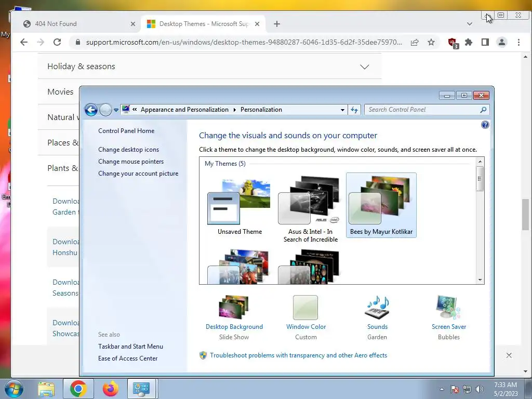Open Change your account picture link

point(138,174)
